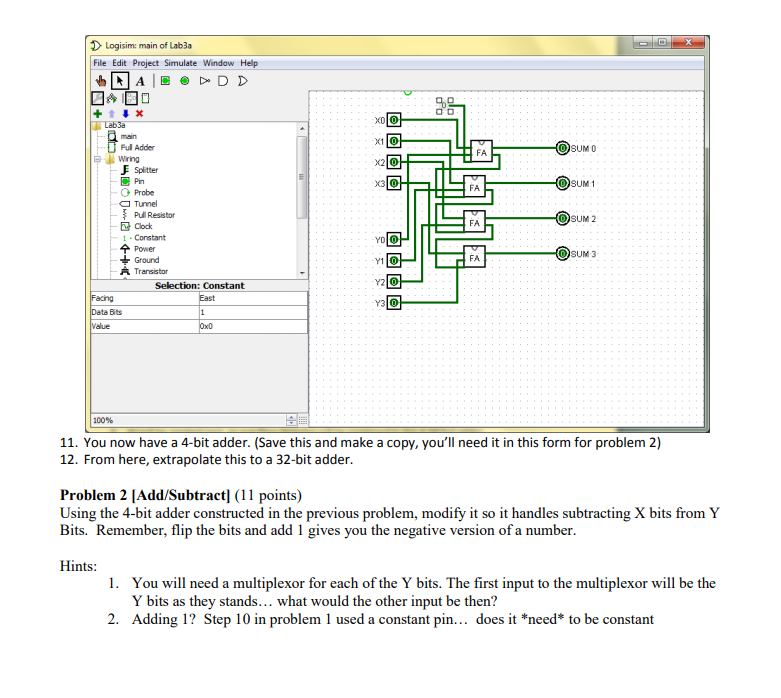Open the Data Bits property dropdown

coord(252,312)
